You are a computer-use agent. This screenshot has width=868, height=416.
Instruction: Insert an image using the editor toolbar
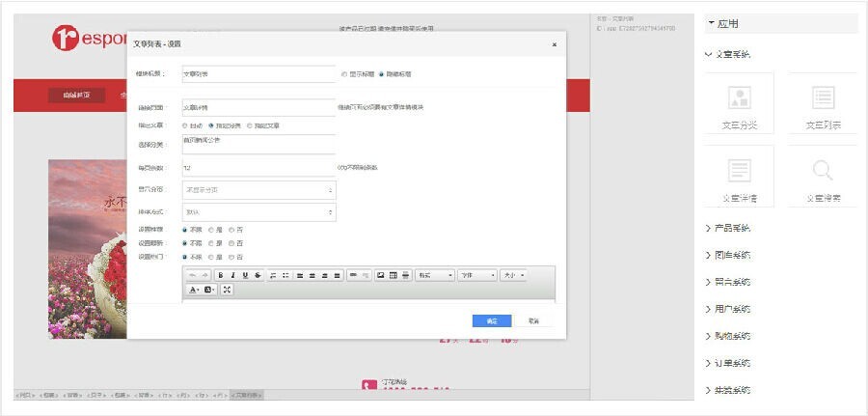pyautogui.click(x=380, y=275)
